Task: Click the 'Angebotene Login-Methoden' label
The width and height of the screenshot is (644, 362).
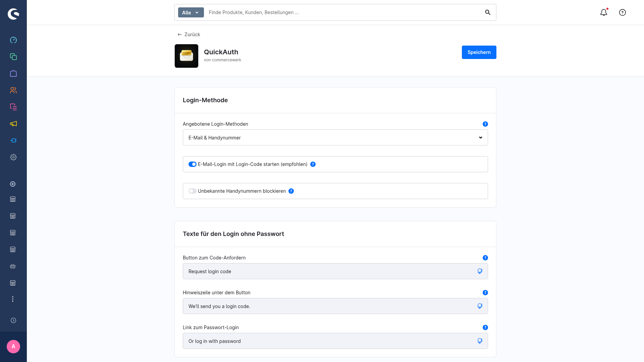Action: point(215,124)
